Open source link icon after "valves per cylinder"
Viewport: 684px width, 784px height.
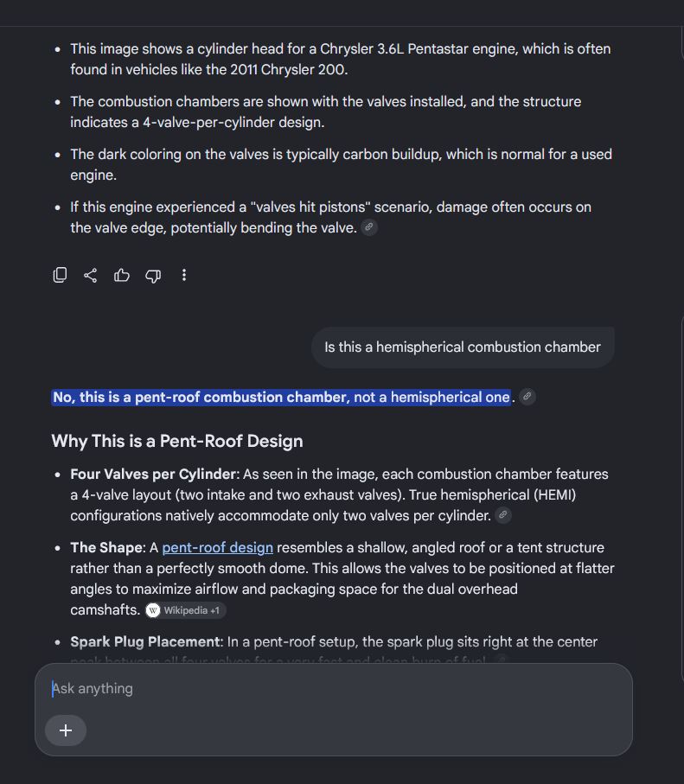tap(503, 515)
